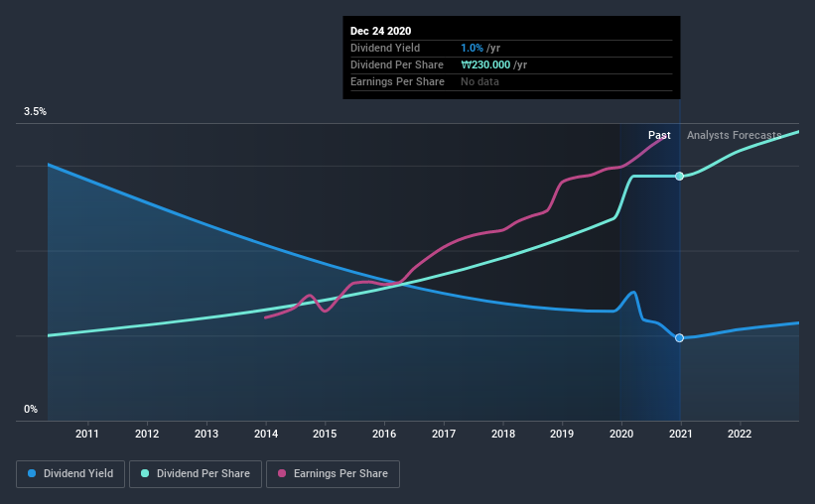Click the 2016 x-axis label
815x504 pixels.
click(x=384, y=434)
